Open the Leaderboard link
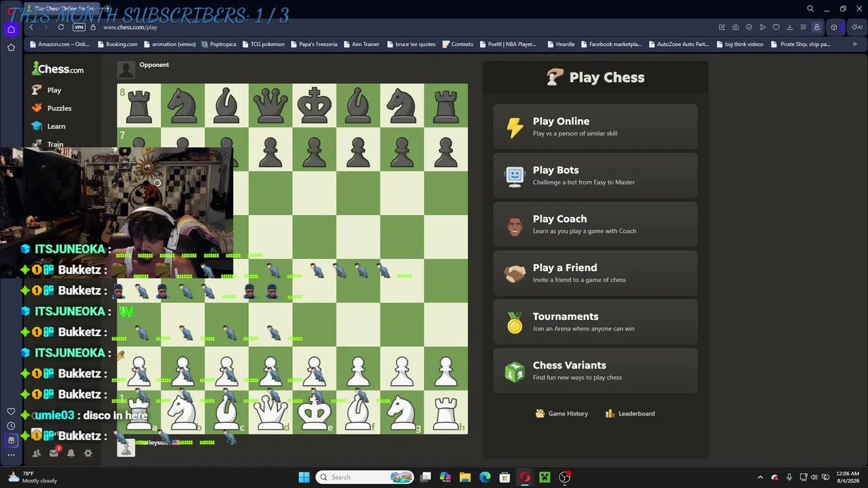Screen dimensions: 868x488 tap(629, 413)
